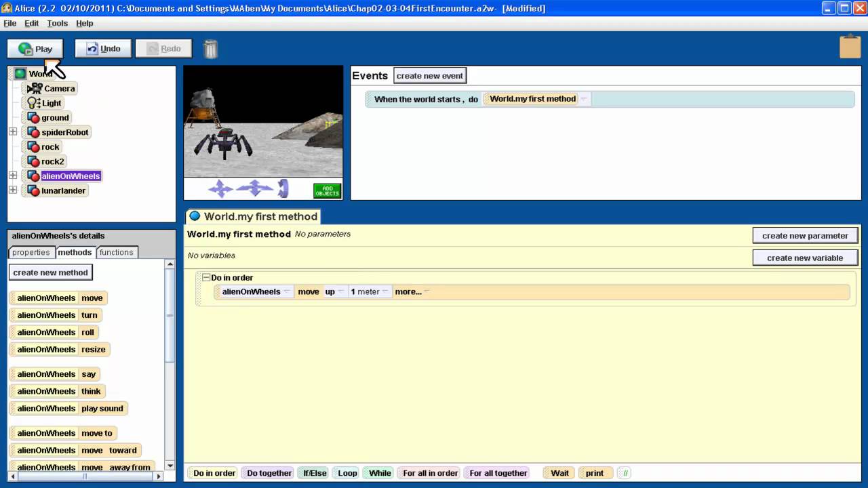This screenshot has height=488, width=868.
Task: Switch to the functions tab
Action: (117, 252)
